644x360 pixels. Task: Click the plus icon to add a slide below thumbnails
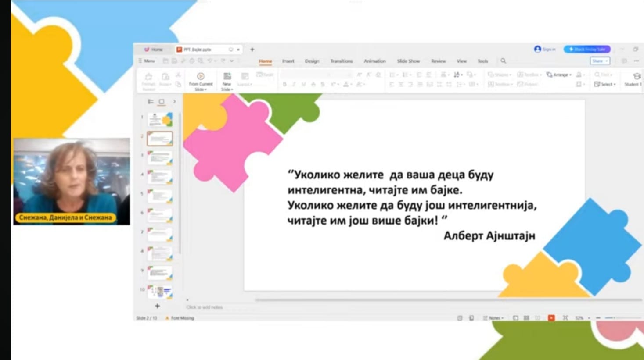[x=157, y=306]
